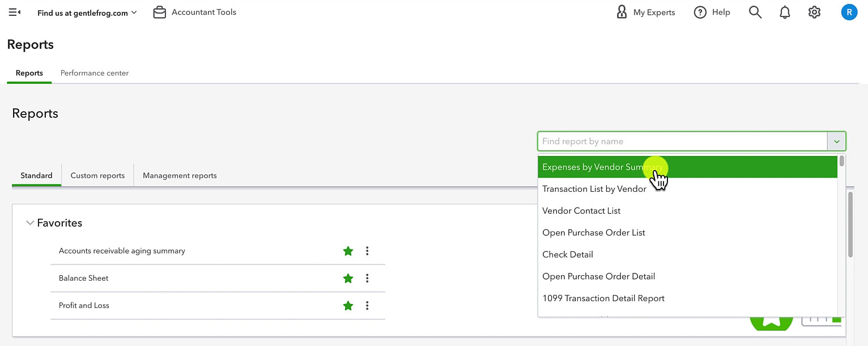Image resolution: width=868 pixels, height=346 pixels.
Task: Open Accounts receivable aging summary report
Action: 122,251
